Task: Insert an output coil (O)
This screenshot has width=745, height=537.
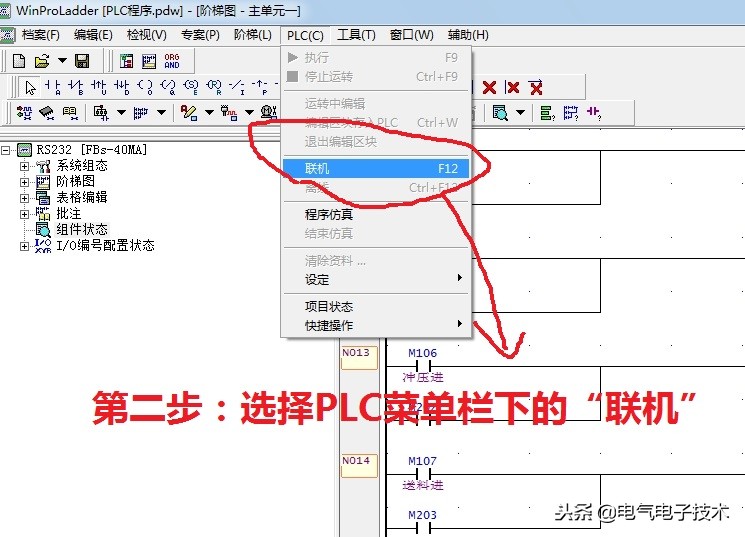Action: click(x=145, y=87)
